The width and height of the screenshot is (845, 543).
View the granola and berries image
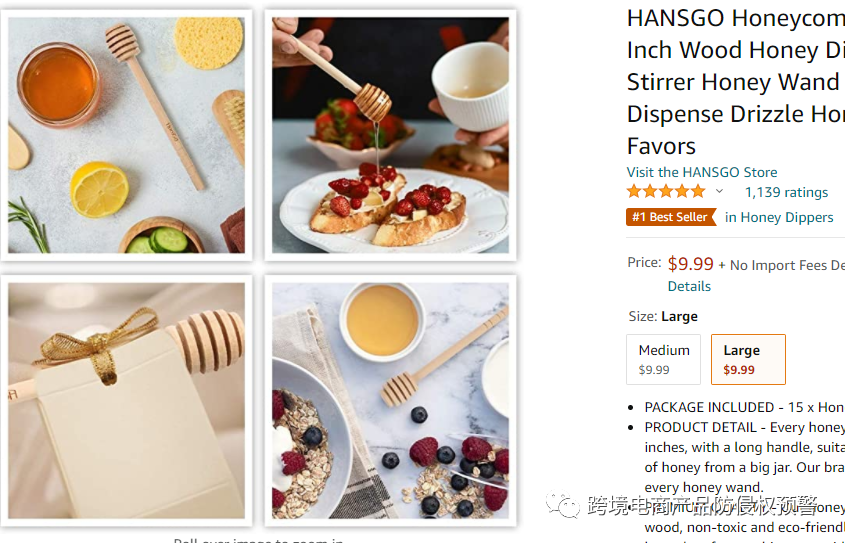point(390,400)
